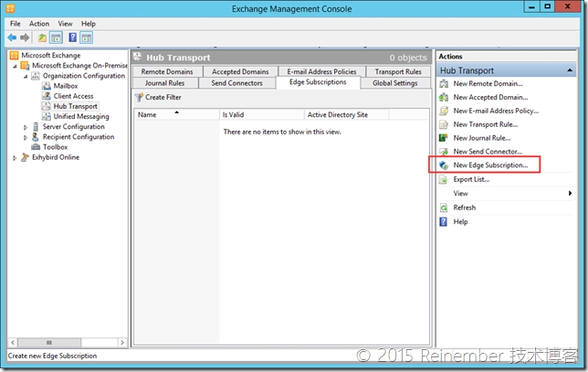
Task: Expand the Recipient Configuration node
Action: [26, 137]
